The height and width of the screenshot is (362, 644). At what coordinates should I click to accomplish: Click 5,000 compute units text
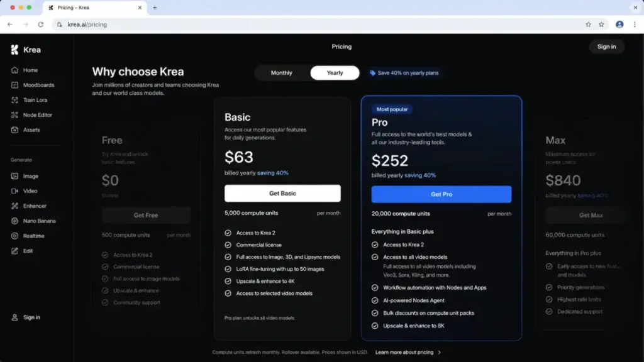pyautogui.click(x=252, y=213)
